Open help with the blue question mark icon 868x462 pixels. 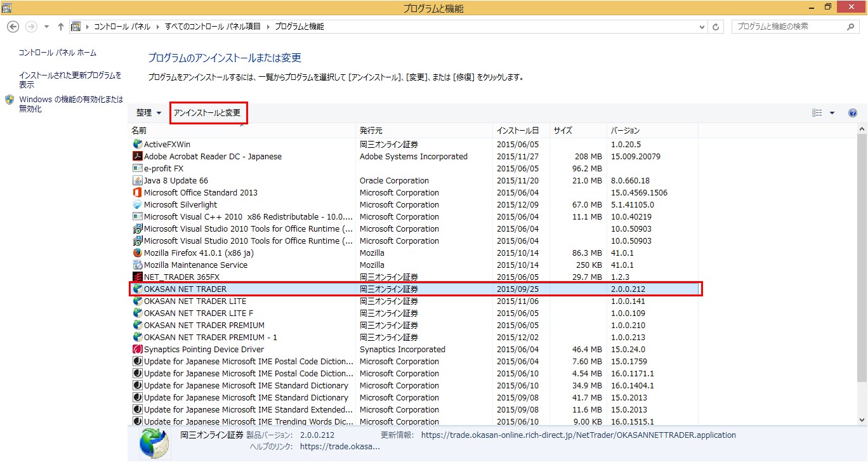click(853, 113)
